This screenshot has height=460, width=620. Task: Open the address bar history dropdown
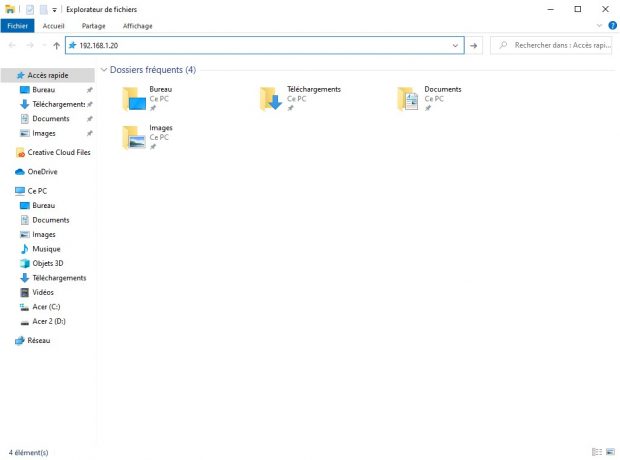pos(456,45)
